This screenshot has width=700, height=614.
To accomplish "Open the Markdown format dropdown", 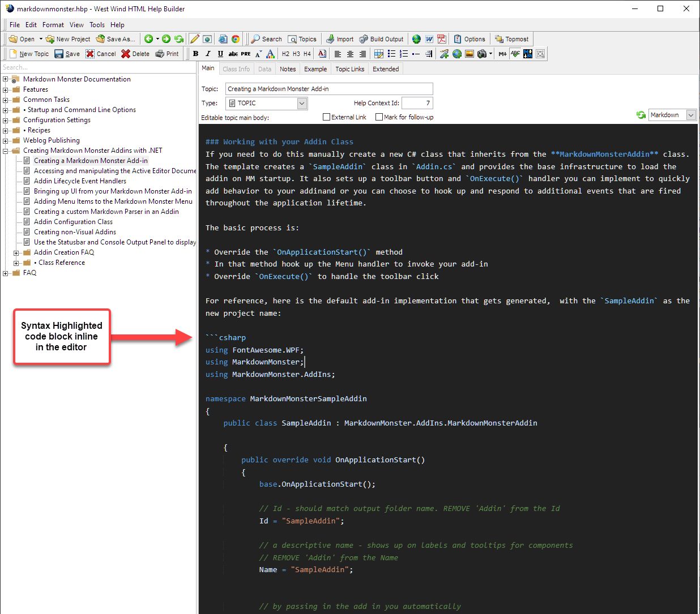I will [691, 115].
